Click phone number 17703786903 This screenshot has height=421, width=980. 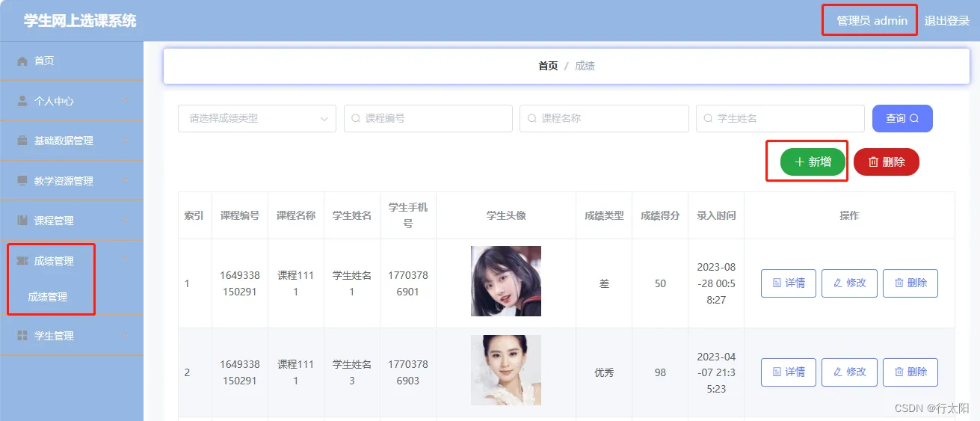(408, 372)
